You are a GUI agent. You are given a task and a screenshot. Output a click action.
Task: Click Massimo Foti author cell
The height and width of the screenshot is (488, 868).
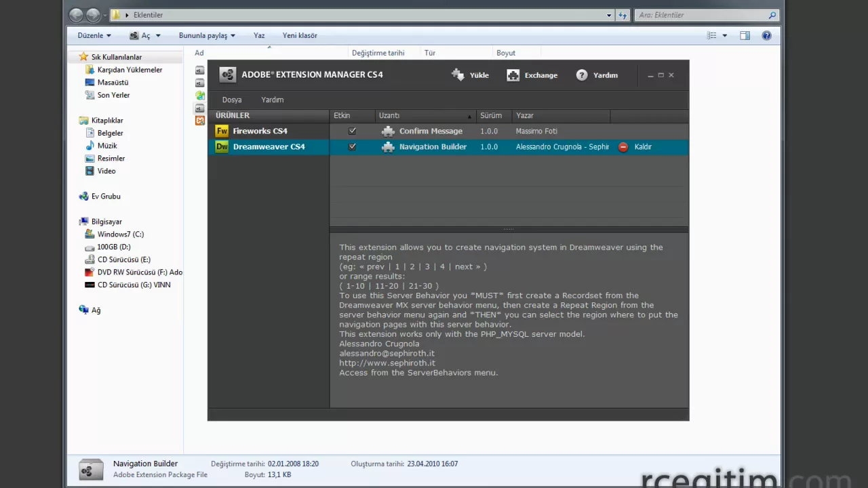536,131
